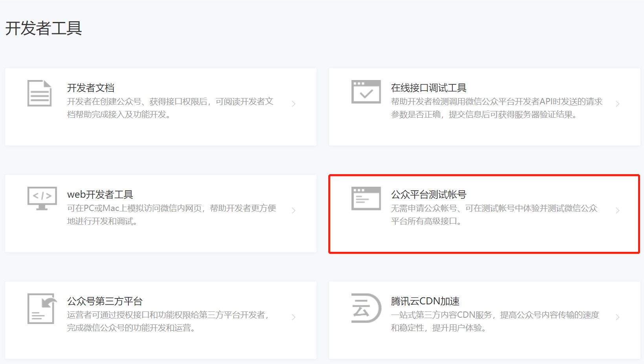The image size is (644, 364).
Task: Open the web开发者工具 card chevron arrow
Action: click(x=294, y=210)
